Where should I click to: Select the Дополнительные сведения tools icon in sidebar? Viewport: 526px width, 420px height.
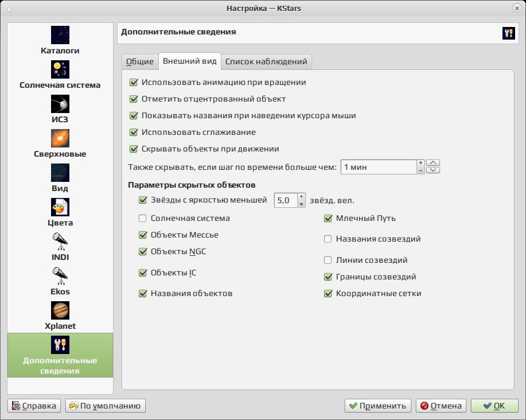(60, 345)
